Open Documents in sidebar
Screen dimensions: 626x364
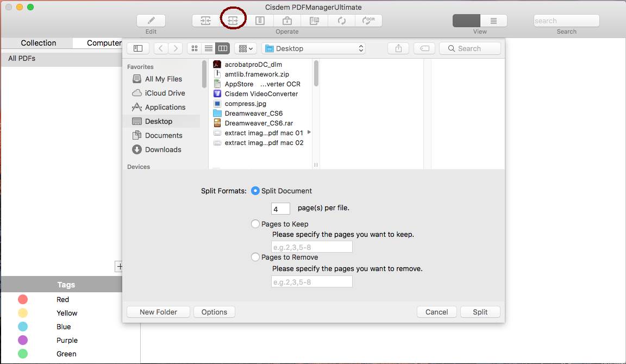(x=163, y=135)
